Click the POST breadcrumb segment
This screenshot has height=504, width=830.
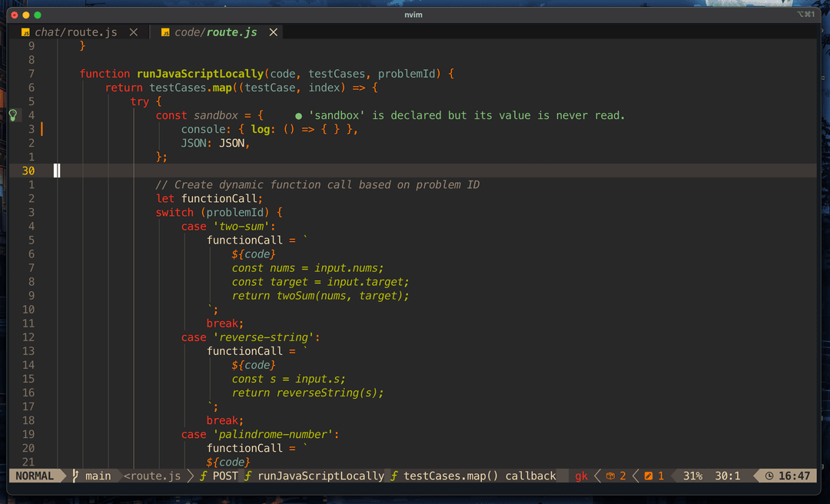click(x=225, y=476)
